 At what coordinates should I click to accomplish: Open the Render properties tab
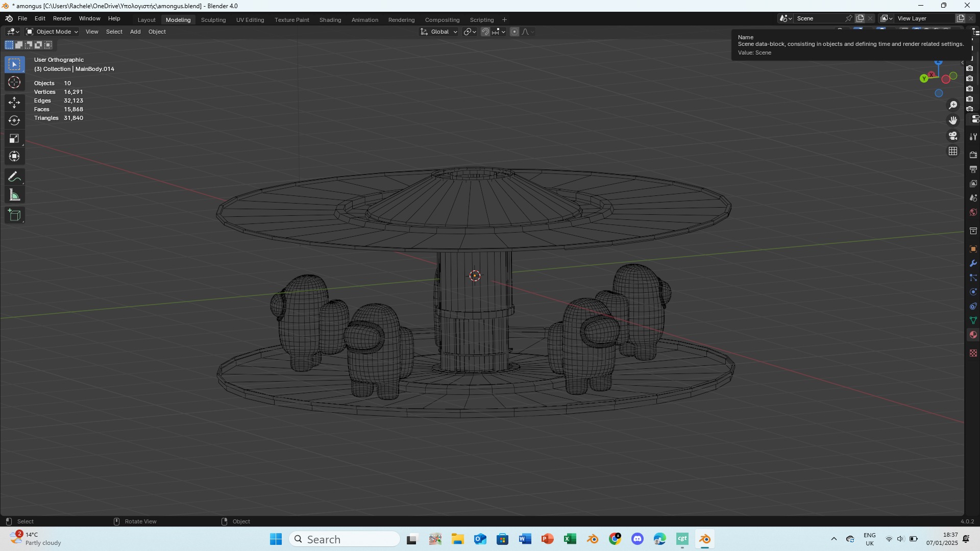[973, 155]
